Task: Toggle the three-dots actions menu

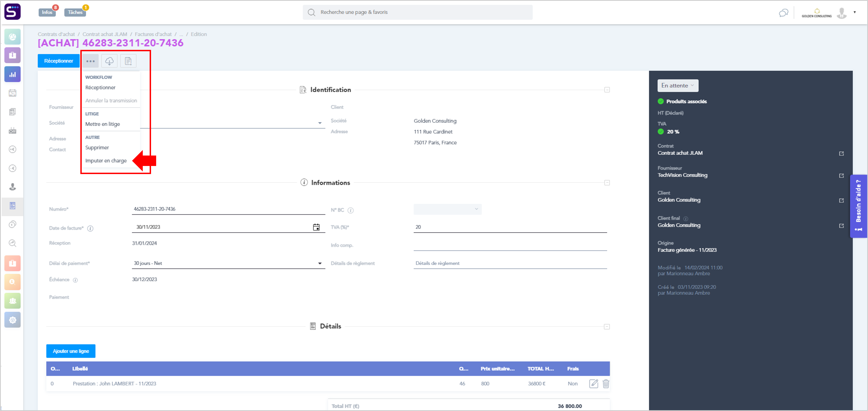Action: 90,61
